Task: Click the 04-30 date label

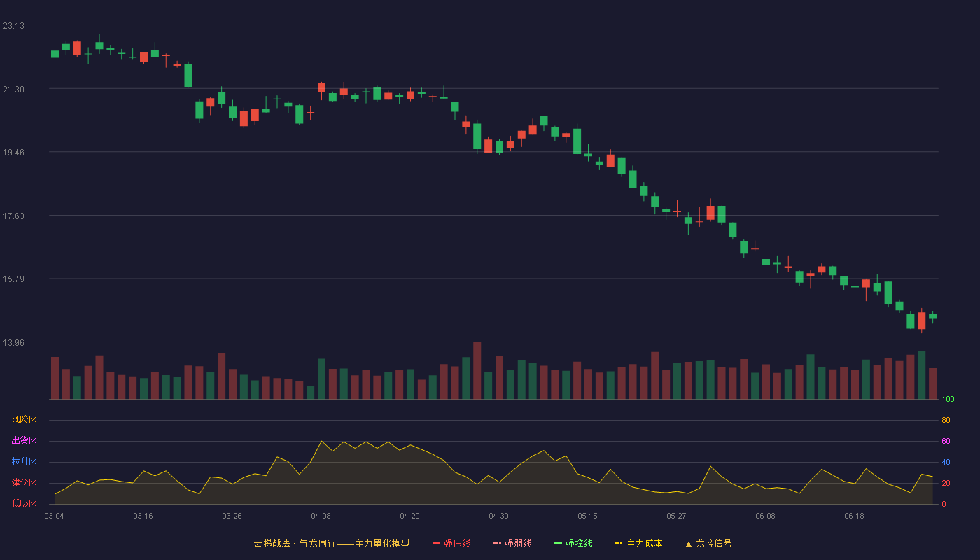Action: click(x=498, y=516)
